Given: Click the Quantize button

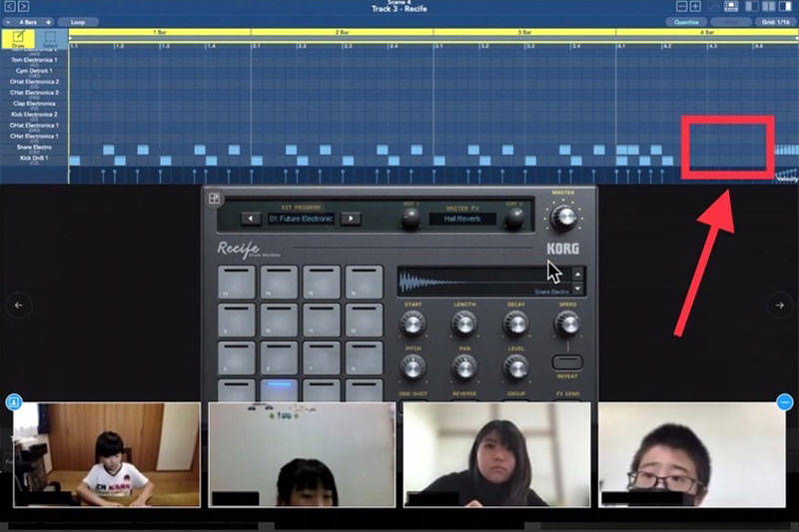Looking at the screenshot, I should coord(686,22).
